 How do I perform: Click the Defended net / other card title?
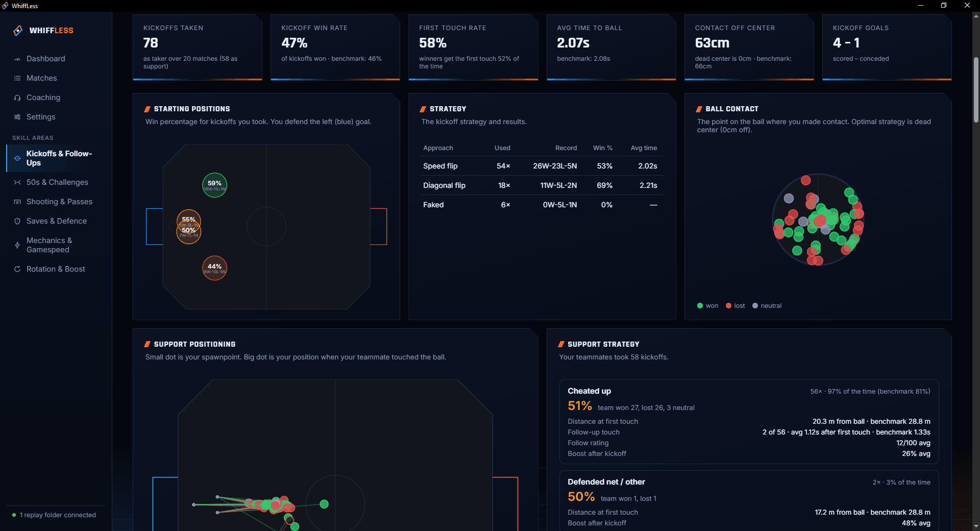(x=606, y=482)
